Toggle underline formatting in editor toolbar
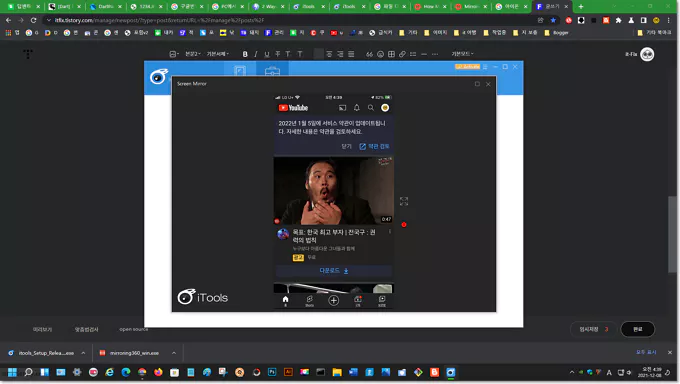This screenshot has height=384, width=680. [267, 54]
